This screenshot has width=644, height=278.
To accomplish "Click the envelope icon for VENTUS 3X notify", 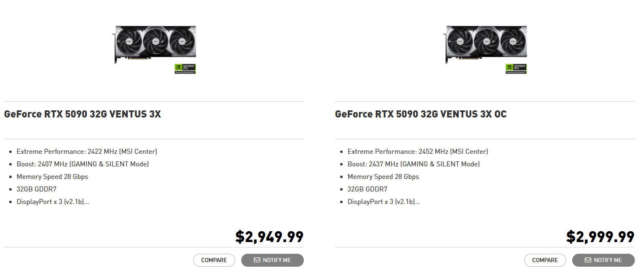I will [x=257, y=260].
